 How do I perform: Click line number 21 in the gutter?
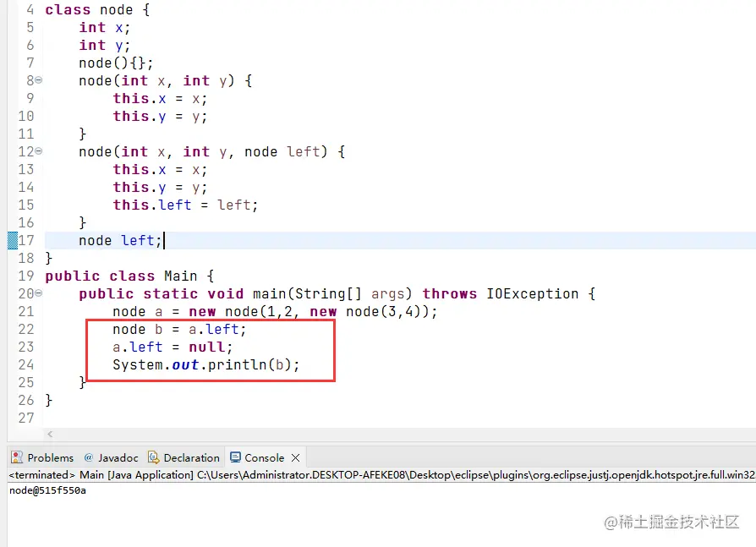coord(26,311)
